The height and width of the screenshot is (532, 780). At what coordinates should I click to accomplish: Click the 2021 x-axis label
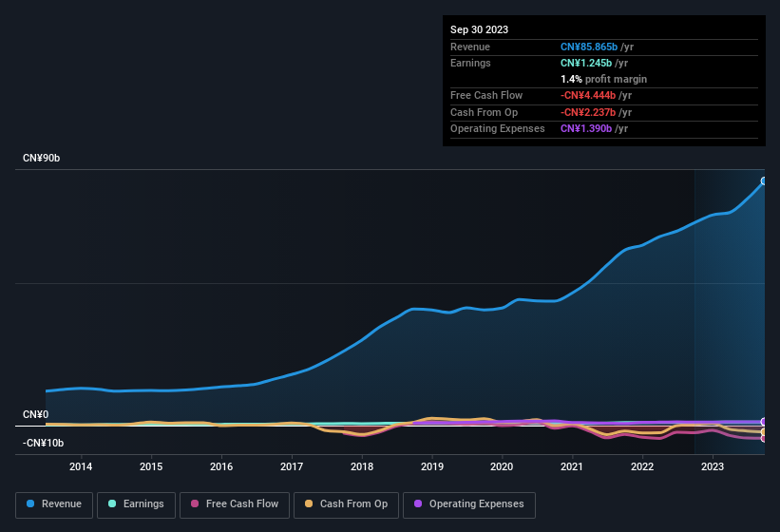[x=572, y=466]
